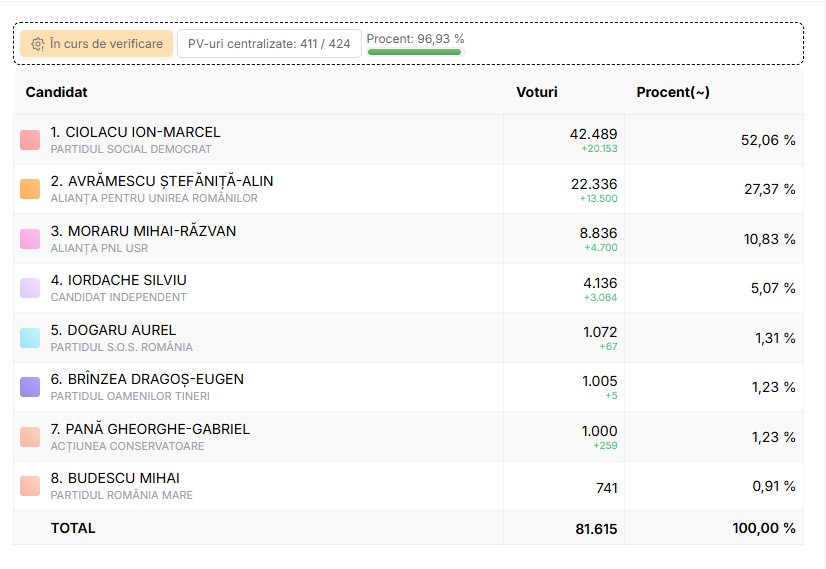Click the purple swatch for Brînzea Dragoș-Eugen

pyautogui.click(x=30, y=387)
